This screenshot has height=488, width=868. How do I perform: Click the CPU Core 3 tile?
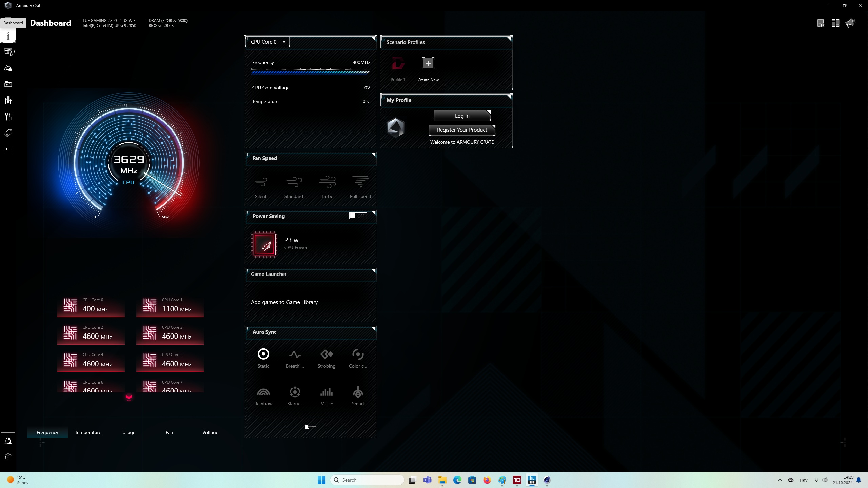(x=170, y=333)
